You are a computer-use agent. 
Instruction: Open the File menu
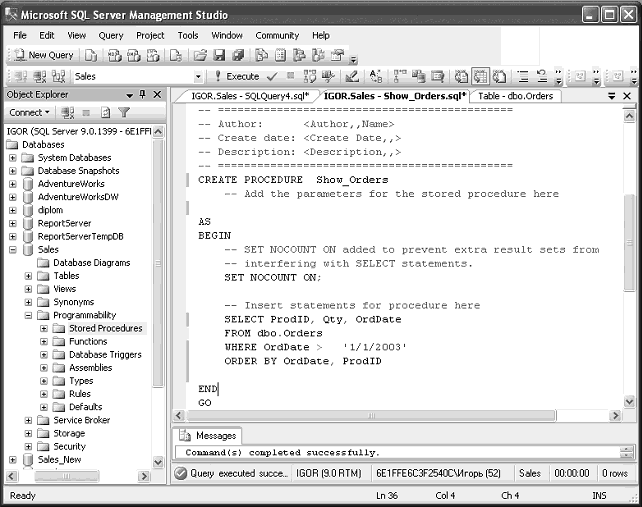20,36
